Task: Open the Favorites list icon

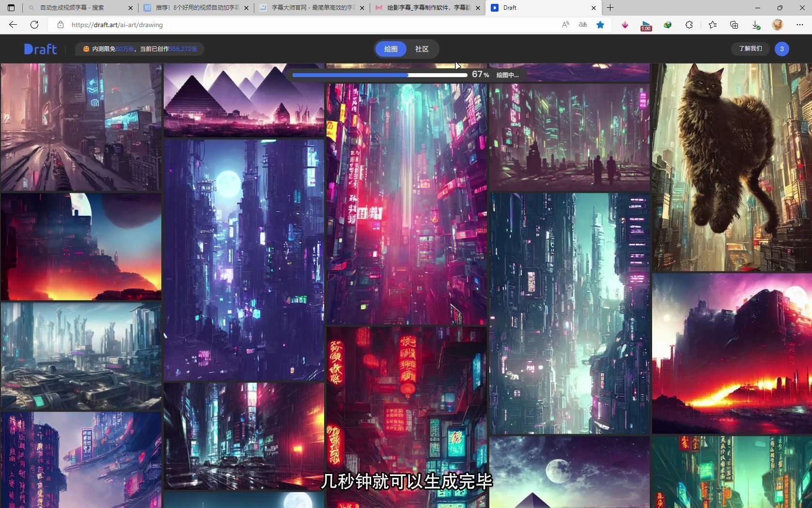Action: click(713, 25)
